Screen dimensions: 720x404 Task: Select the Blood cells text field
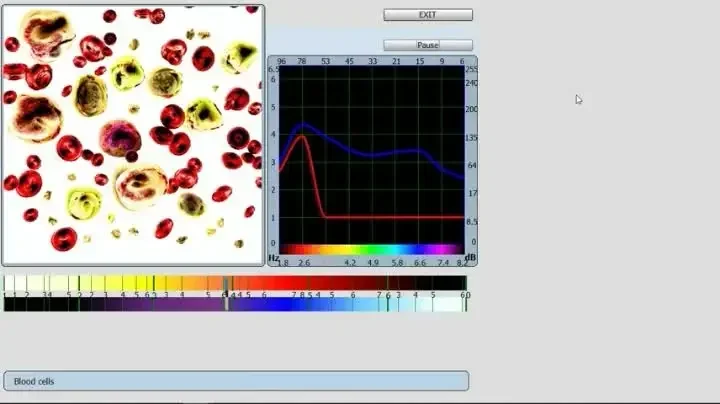coord(236,381)
